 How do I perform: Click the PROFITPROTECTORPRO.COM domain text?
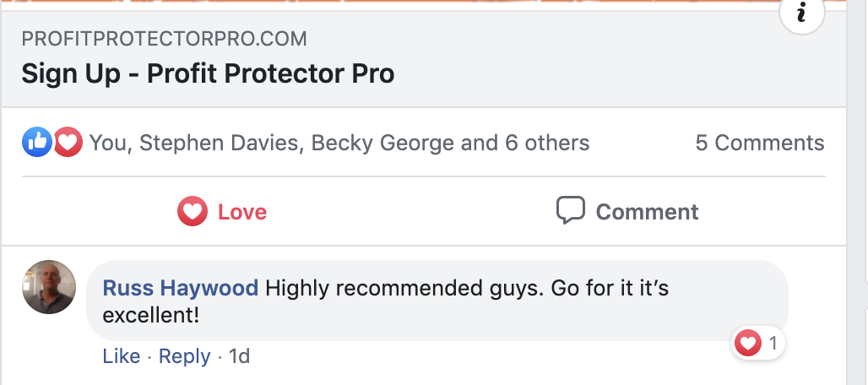pyautogui.click(x=164, y=39)
